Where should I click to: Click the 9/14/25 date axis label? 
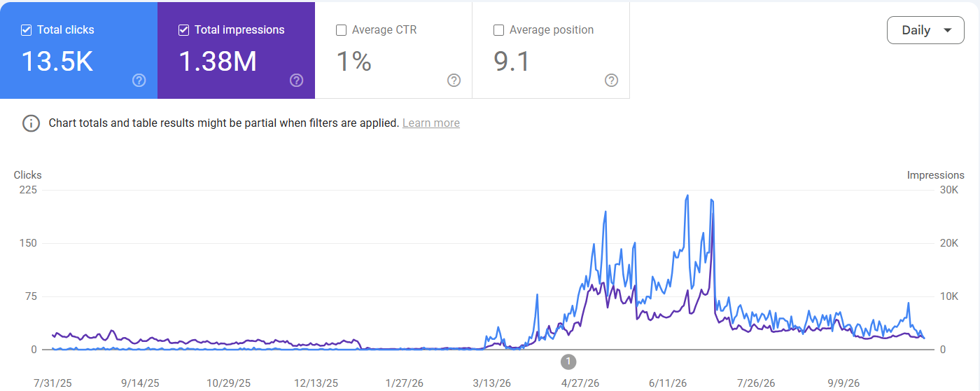click(x=140, y=383)
